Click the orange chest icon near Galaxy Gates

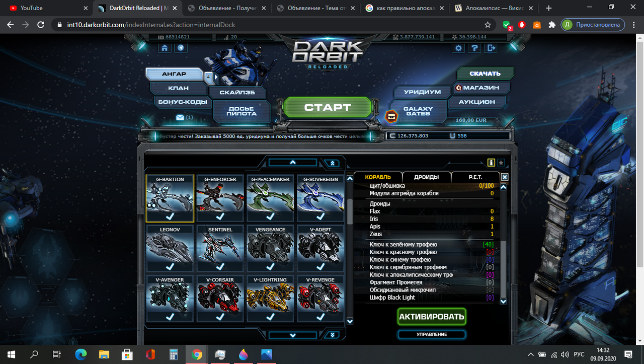pyautogui.click(x=391, y=116)
